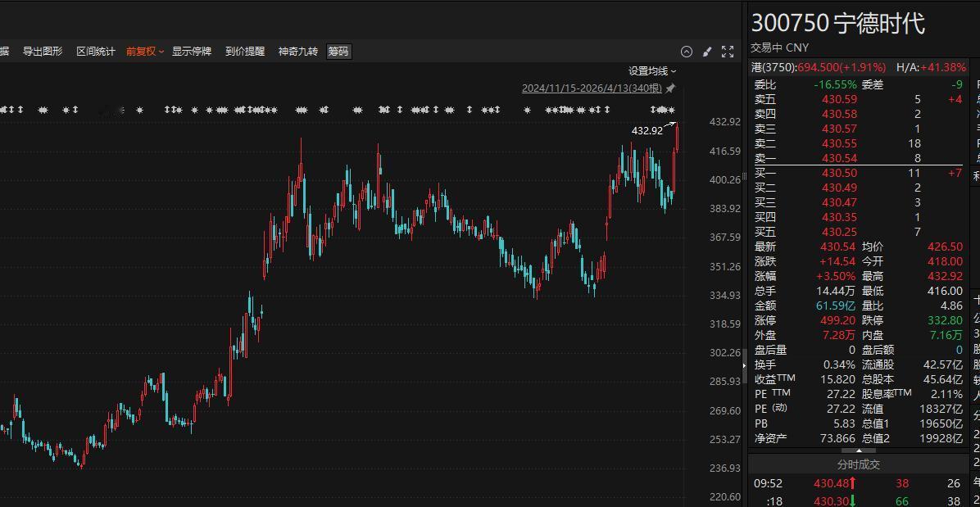Click the 内盘 value 7.16万

pos(946,335)
